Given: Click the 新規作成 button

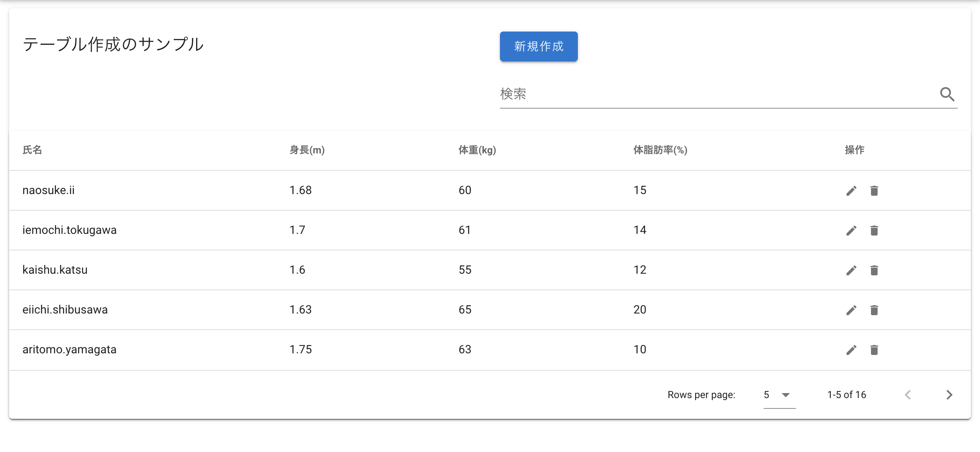Looking at the screenshot, I should (539, 46).
